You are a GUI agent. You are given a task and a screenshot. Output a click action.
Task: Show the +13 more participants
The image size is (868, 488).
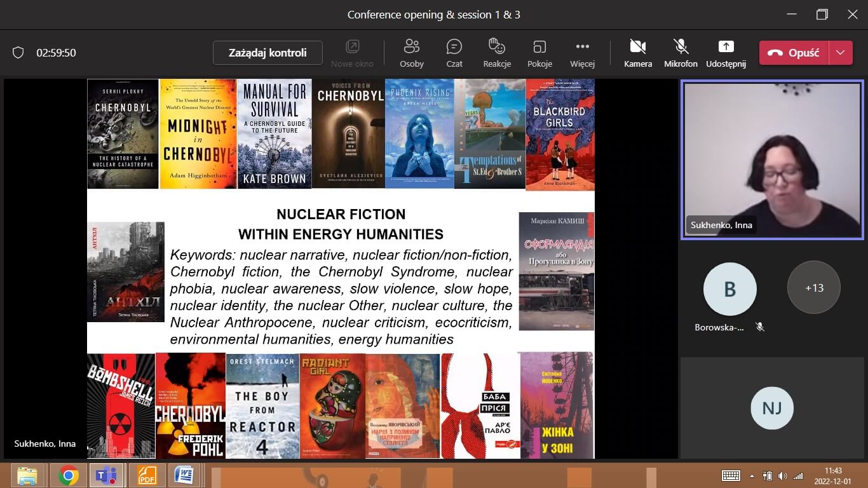pos(814,288)
